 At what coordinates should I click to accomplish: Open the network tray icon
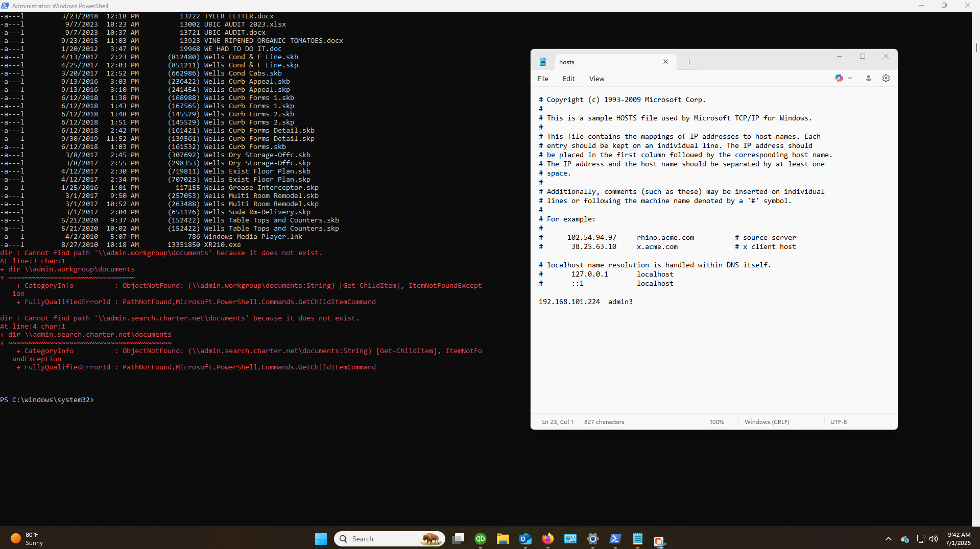coord(921,539)
